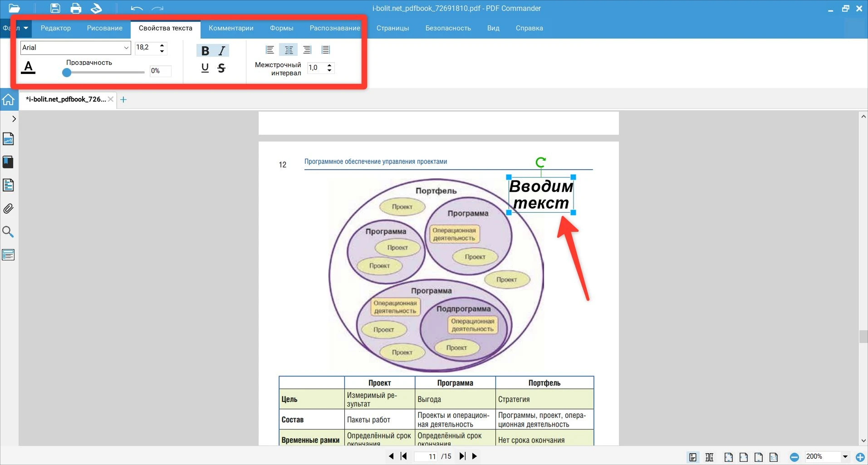This screenshot has height=465, width=868.
Task: Undo the last action
Action: pyautogui.click(x=137, y=8)
